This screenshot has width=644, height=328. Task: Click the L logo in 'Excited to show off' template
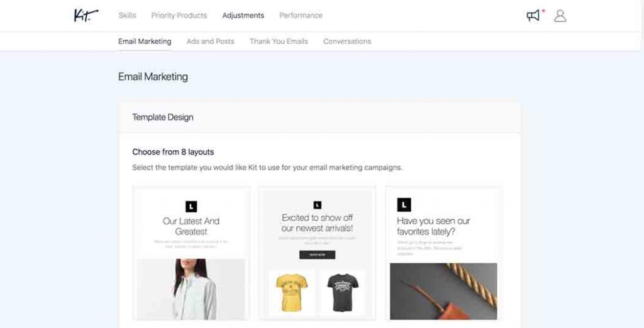pyautogui.click(x=318, y=205)
